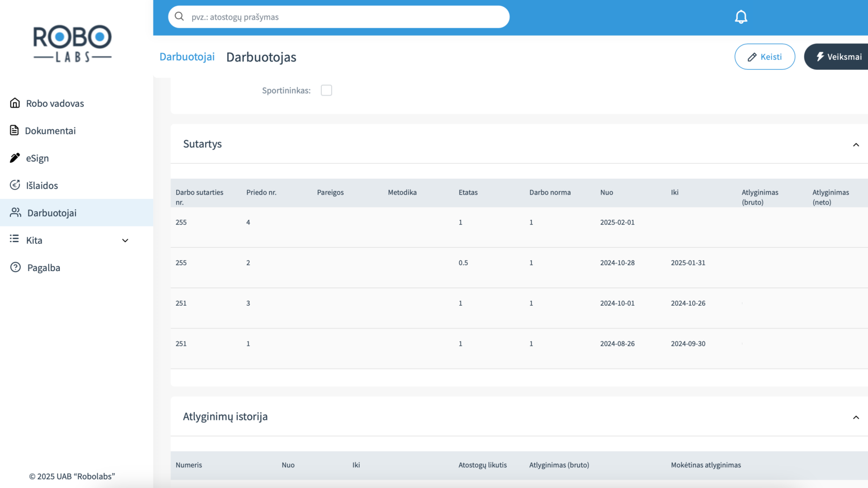
Task: Click the home icon beside Robo vadovas
Action: (15, 103)
